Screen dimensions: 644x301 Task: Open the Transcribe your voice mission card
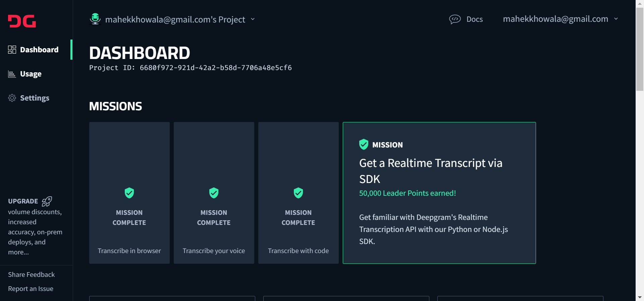pyautogui.click(x=214, y=193)
